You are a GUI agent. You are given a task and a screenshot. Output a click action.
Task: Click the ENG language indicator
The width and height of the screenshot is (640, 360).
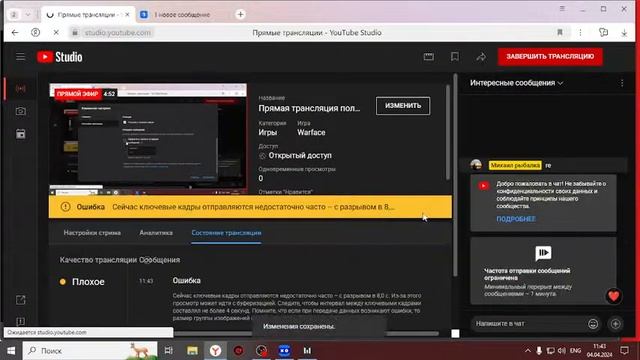click(x=576, y=351)
